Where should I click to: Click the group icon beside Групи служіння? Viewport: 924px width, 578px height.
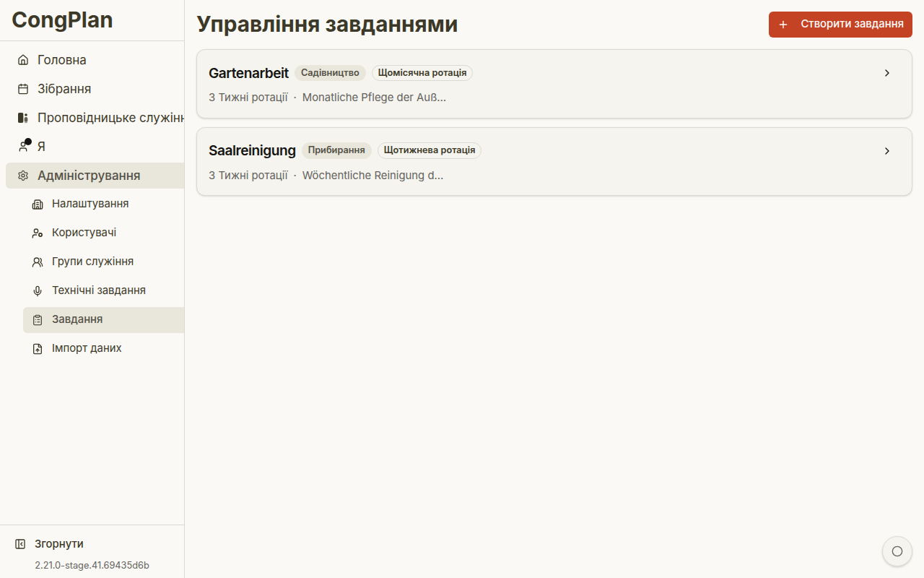point(38,262)
